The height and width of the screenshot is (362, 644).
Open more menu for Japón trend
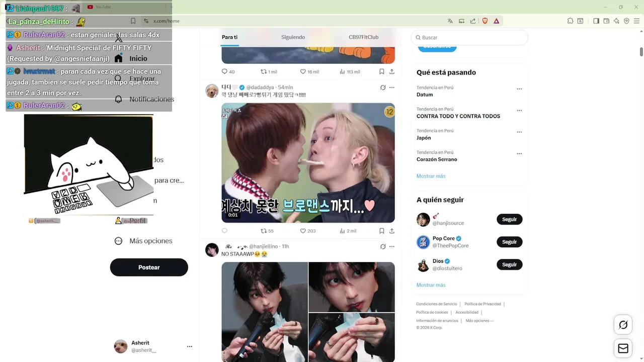point(519,132)
